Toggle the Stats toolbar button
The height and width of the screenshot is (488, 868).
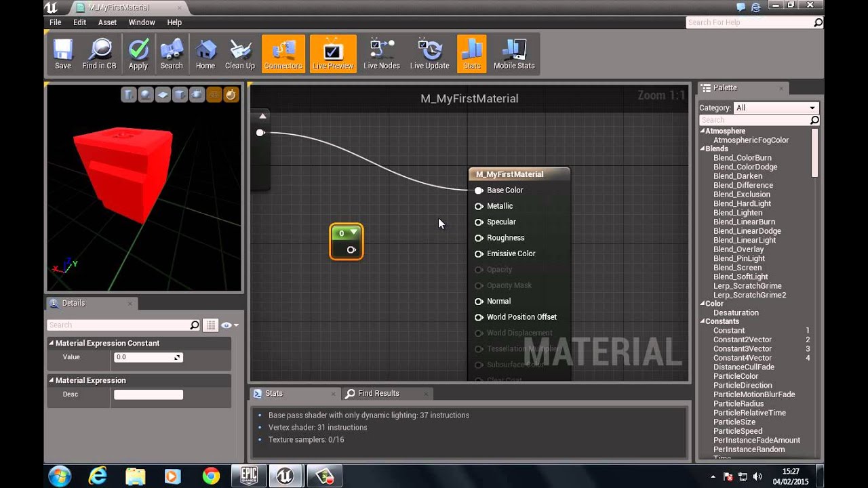[x=472, y=54]
